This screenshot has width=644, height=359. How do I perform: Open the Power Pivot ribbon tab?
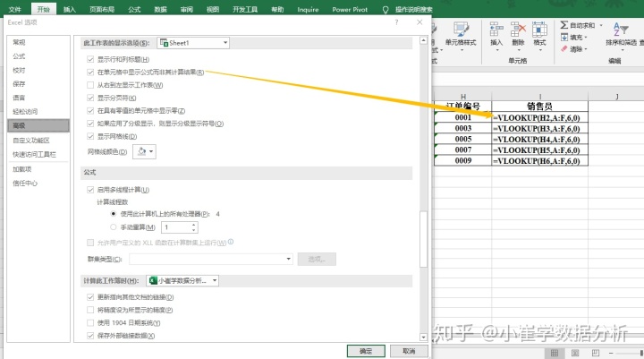(350, 10)
